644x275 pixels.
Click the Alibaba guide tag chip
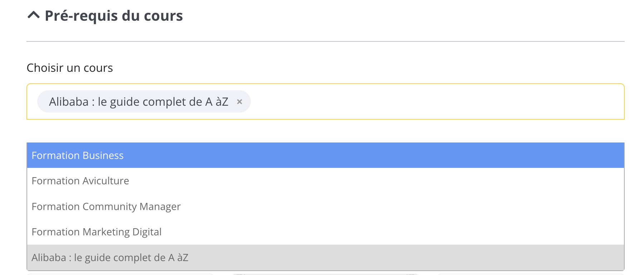(x=138, y=102)
